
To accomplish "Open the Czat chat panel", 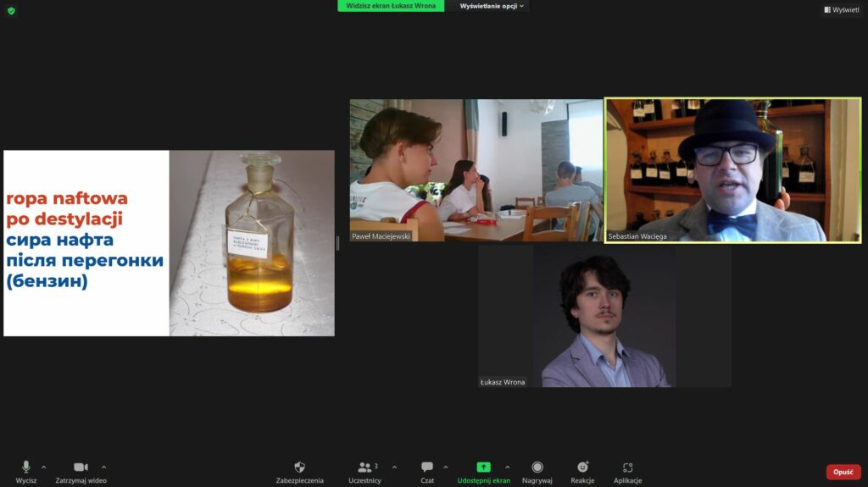I will coord(427,468).
